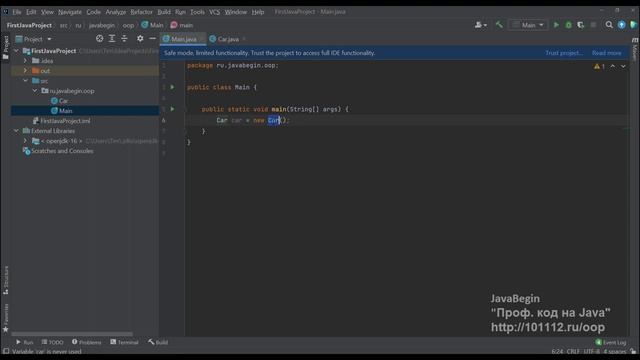
Task: Open the Run tool window button
Action: (x=24, y=342)
